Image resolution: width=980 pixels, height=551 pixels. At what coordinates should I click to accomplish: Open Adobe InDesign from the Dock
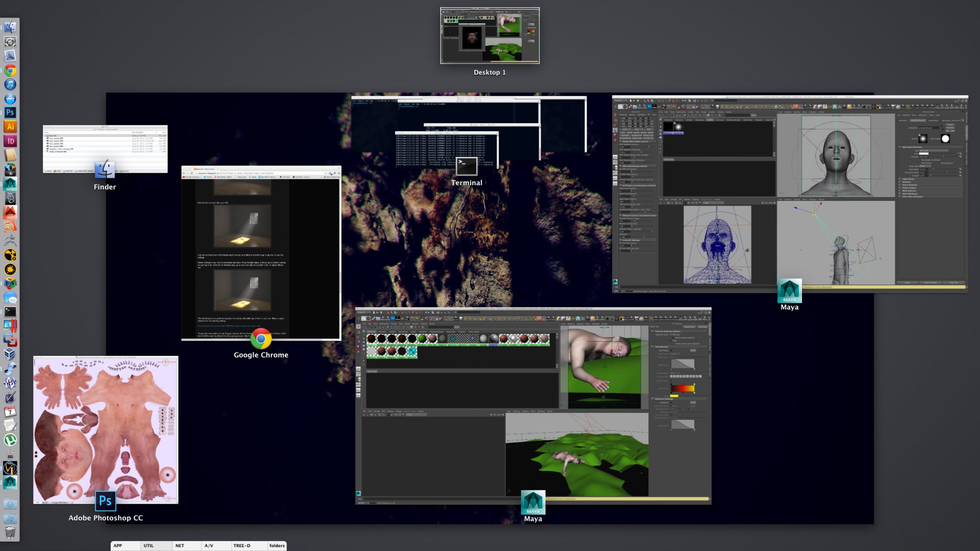tap(10, 140)
